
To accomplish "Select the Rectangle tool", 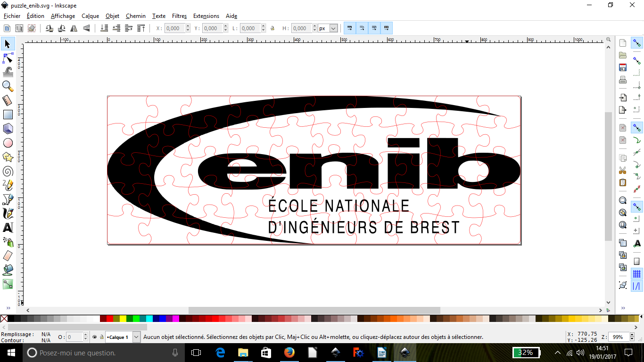I will pyautogui.click(x=8, y=115).
